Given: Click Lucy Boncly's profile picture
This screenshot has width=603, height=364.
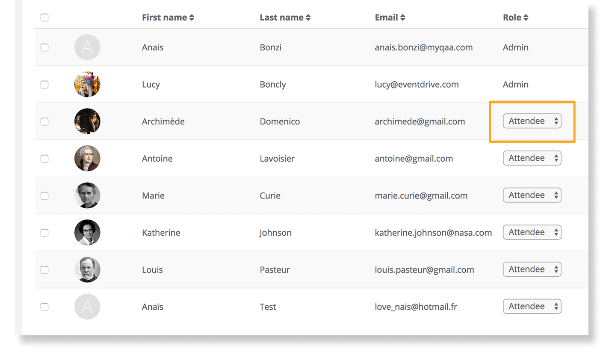Looking at the screenshot, I should coord(87,84).
